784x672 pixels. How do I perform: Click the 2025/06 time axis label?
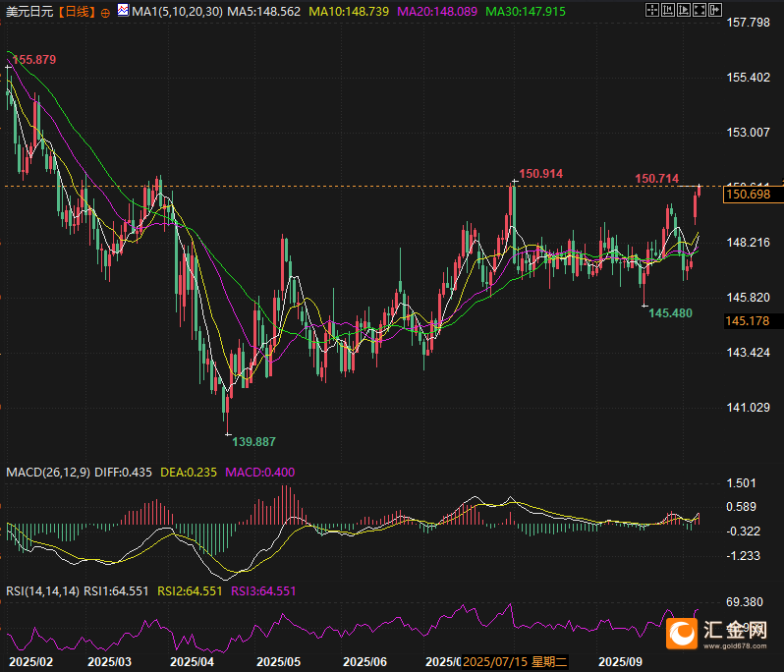point(365,662)
